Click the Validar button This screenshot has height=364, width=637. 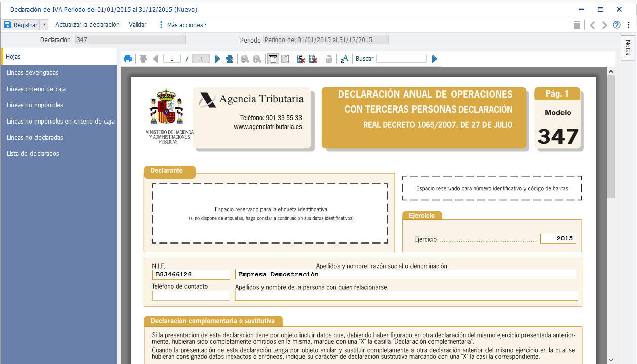coord(138,25)
